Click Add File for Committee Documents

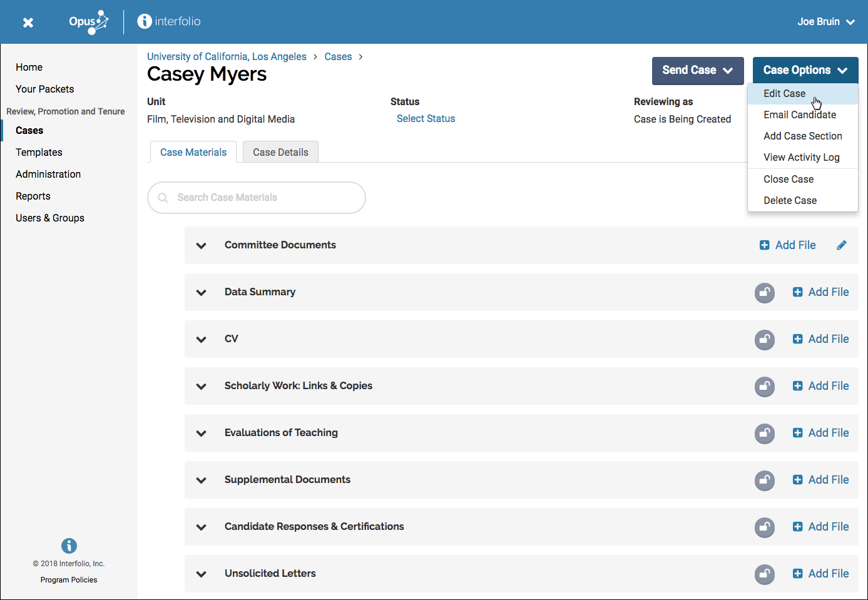[x=787, y=245]
